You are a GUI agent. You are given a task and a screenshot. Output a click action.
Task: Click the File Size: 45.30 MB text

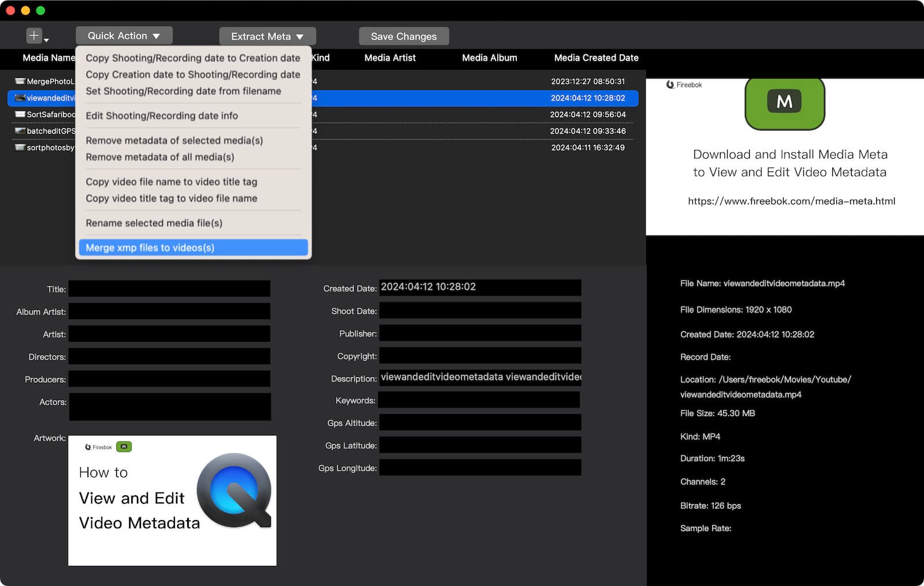click(717, 413)
